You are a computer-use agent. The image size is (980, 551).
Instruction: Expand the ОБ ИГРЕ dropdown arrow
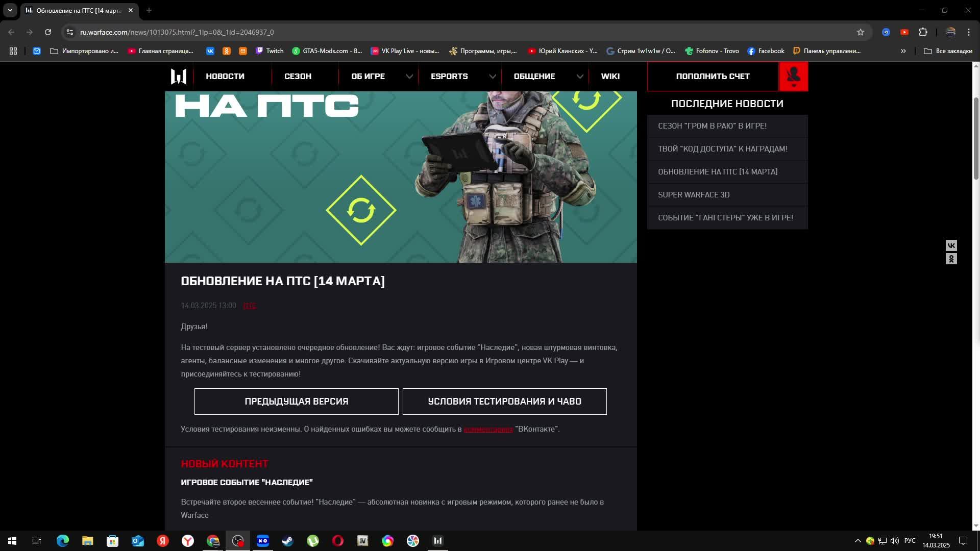pos(409,77)
